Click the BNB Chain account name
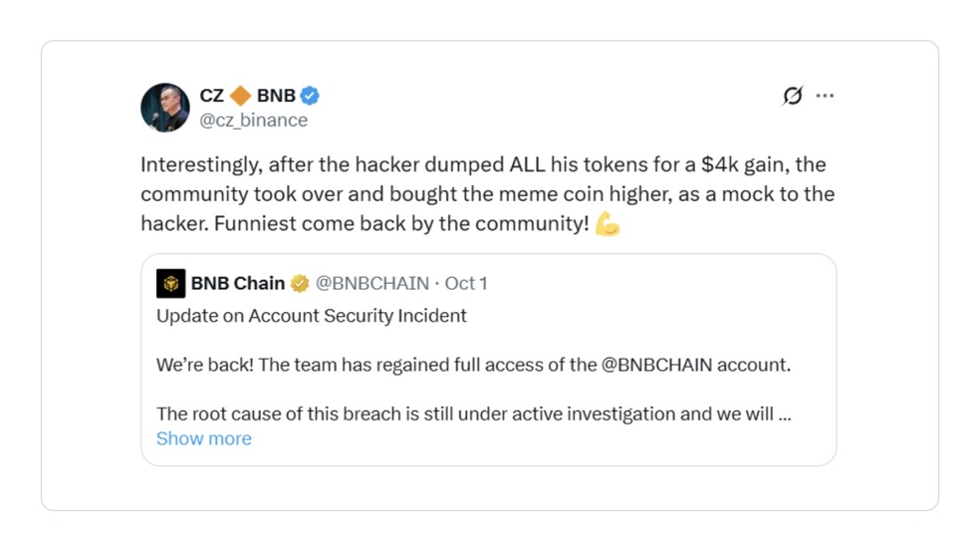 [x=238, y=284]
